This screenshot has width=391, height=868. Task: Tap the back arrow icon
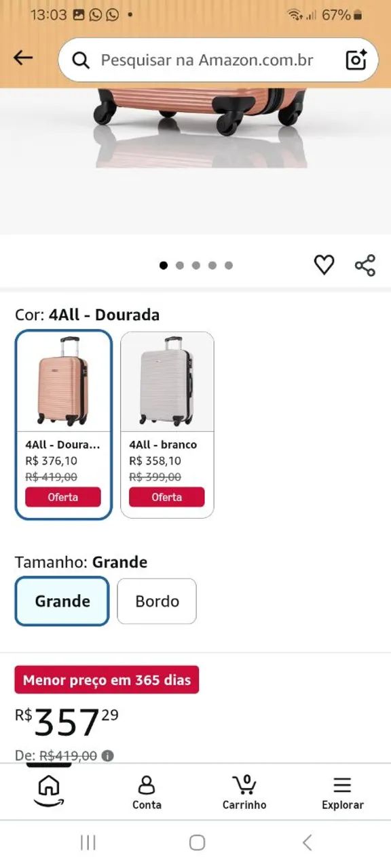pos(23,58)
